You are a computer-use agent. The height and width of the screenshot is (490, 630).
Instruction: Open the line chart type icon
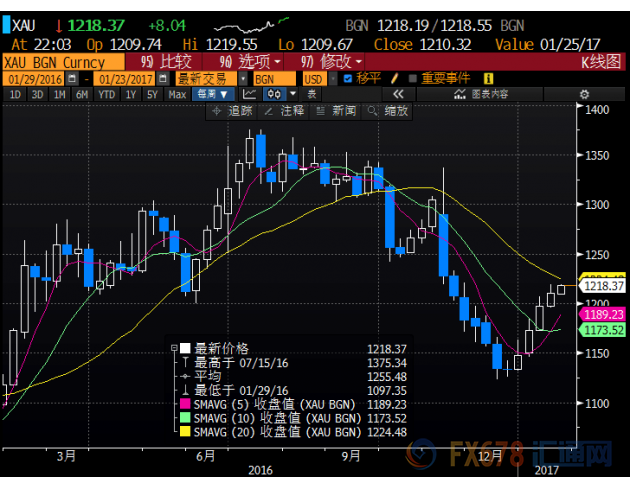tap(249, 94)
